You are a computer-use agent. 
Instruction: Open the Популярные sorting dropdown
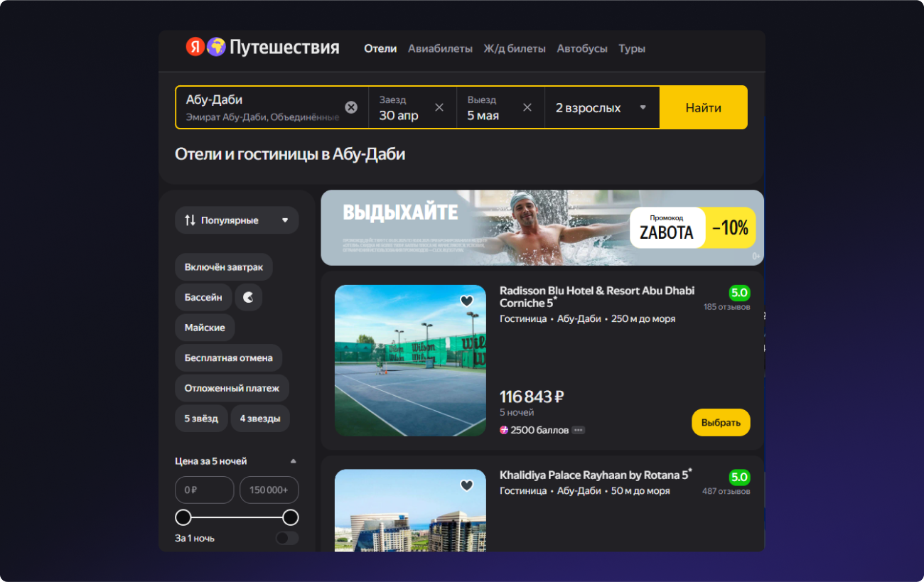(x=237, y=220)
